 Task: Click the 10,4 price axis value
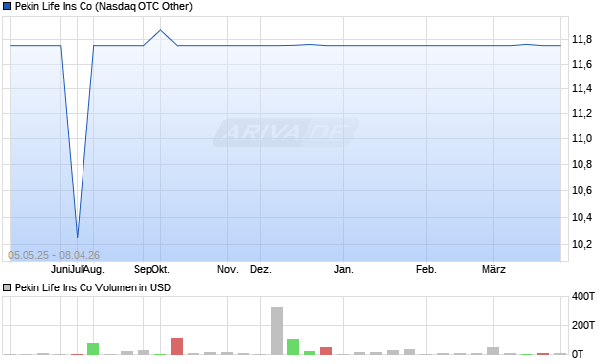[581, 217]
